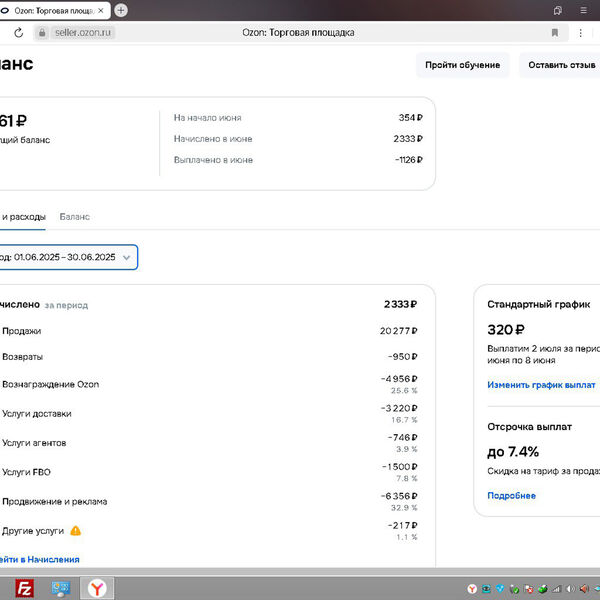Screen dimensions: 600x600
Task: Switch to the Баланс tab
Action: coord(74,216)
